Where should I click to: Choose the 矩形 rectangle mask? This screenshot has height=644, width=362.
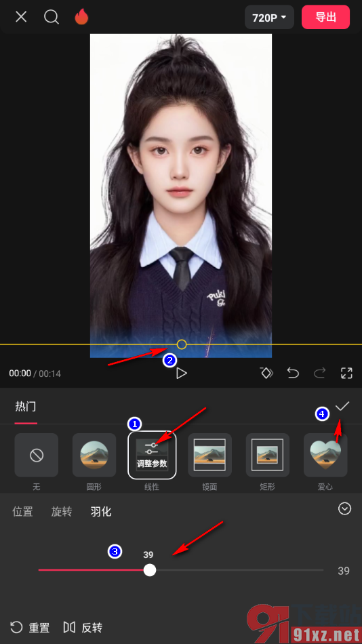point(268,455)
